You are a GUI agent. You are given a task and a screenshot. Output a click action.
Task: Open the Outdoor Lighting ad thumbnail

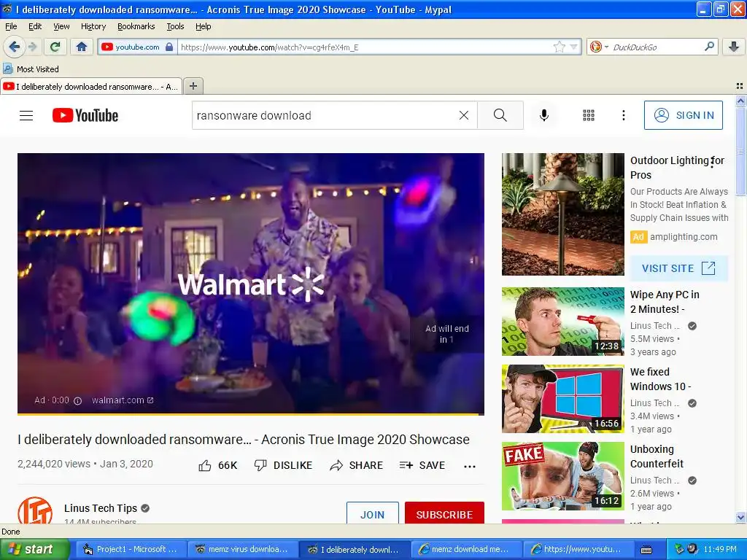click(562, 214)
